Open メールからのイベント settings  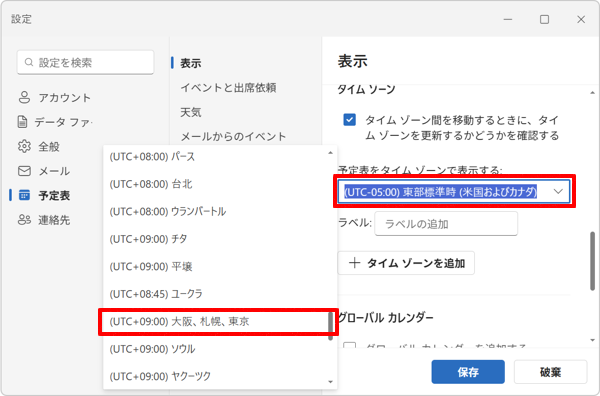coord(233,137)
